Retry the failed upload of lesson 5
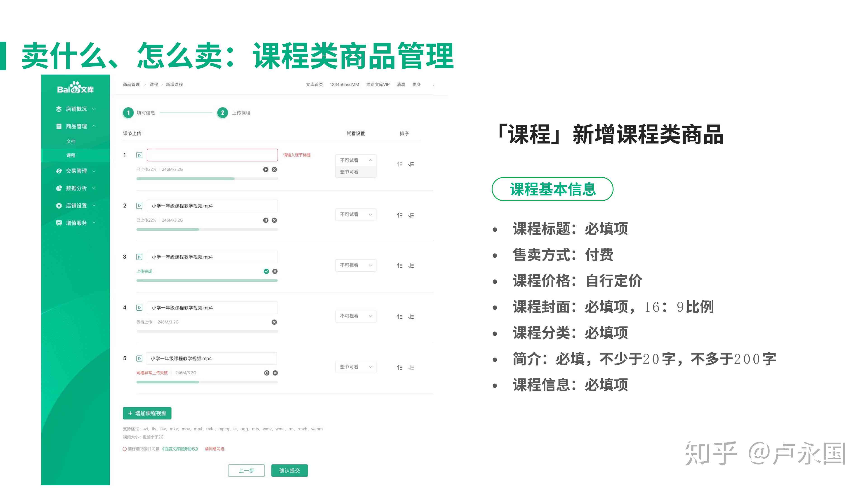 [267, 373]
